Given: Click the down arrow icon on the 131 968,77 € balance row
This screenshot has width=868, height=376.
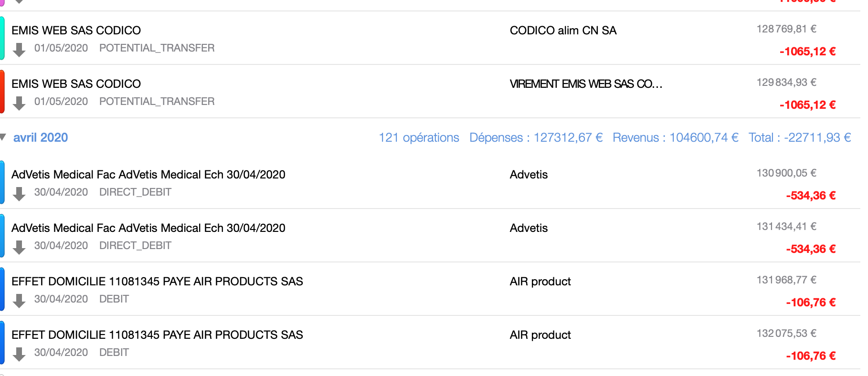Looking at the screenshot, I should [19, 301].
